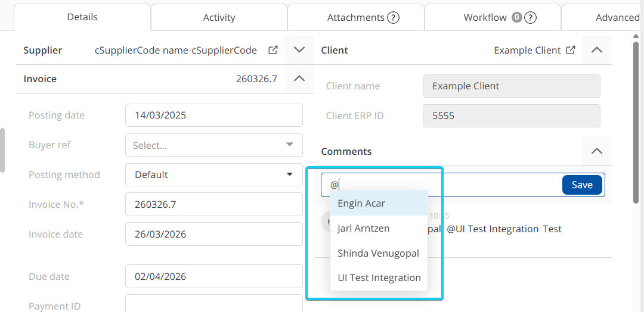Click the Attachments help question icon
The height and width of the screenshot is (312, 644).
pos(393,17)
